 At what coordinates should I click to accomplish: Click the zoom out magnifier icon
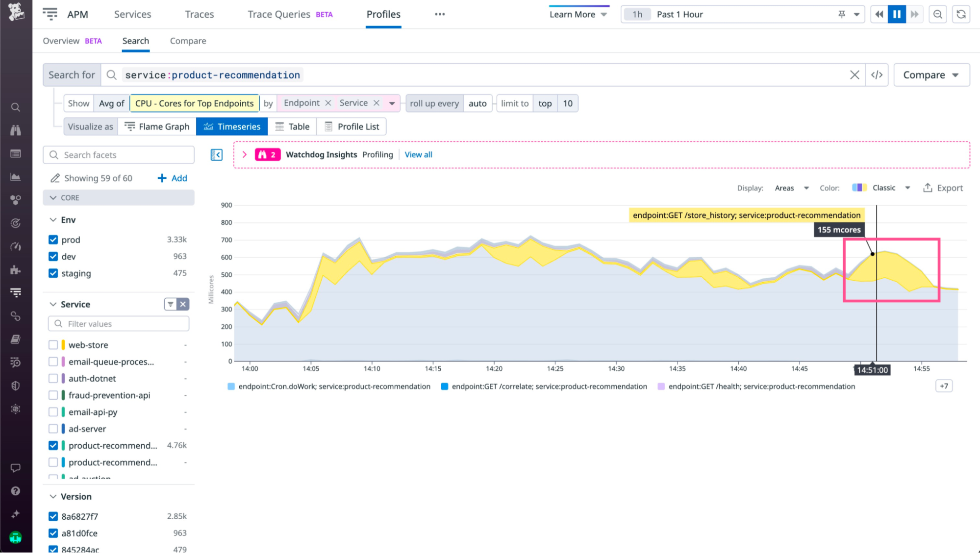point(937,14)
